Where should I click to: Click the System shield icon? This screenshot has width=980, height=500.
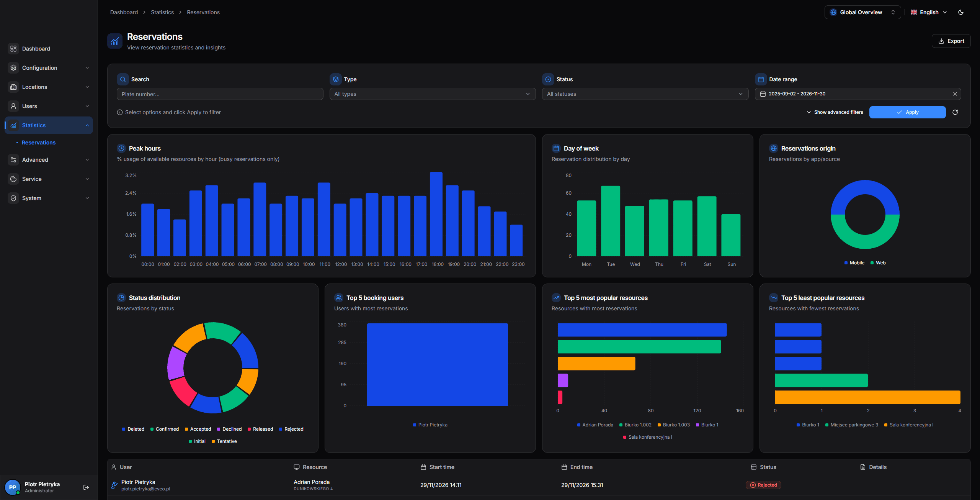[13, 198]
